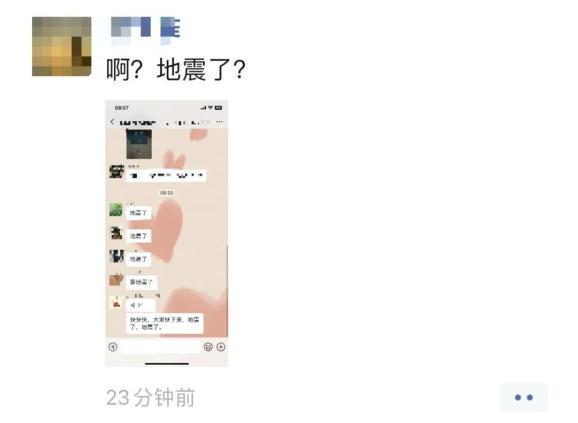The width and height of the screenshot is (578, 423).
Task: Click the post text 啊?地震了?
Action: 176,69
